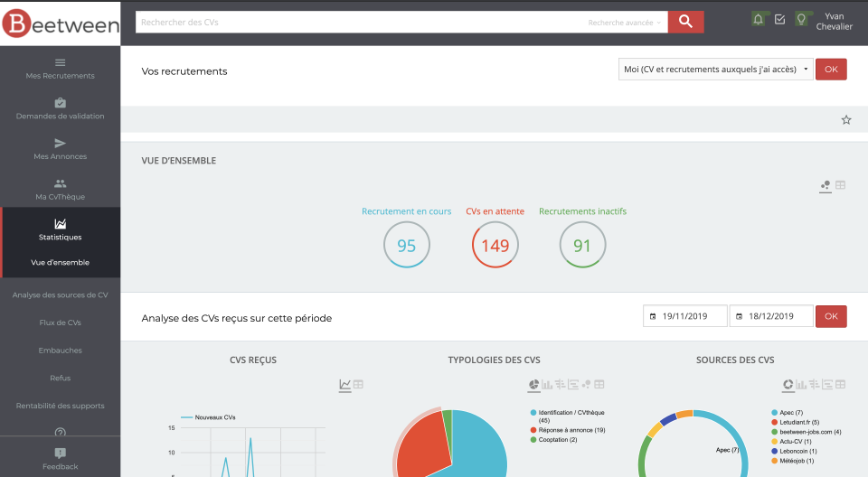Show Typologies des CVs as bubble chart

[586, 384]
